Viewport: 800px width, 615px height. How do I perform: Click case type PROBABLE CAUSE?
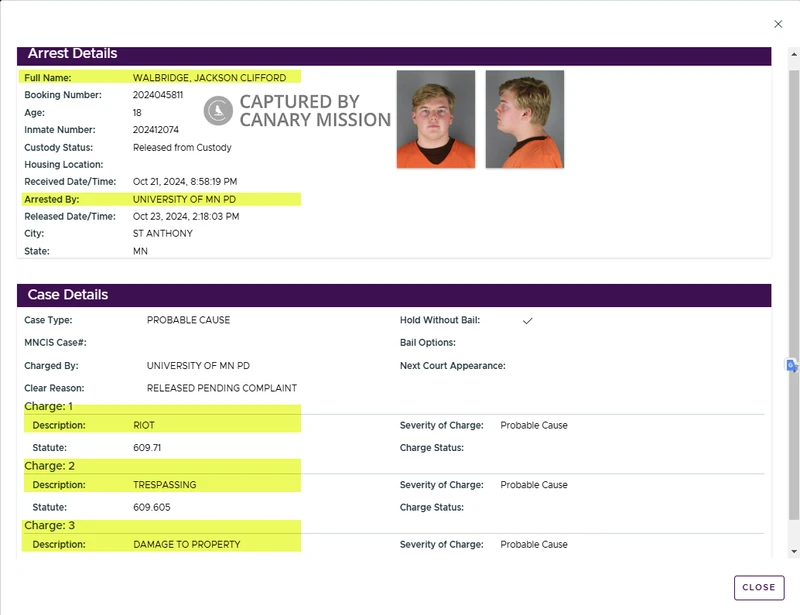point(188,320)
